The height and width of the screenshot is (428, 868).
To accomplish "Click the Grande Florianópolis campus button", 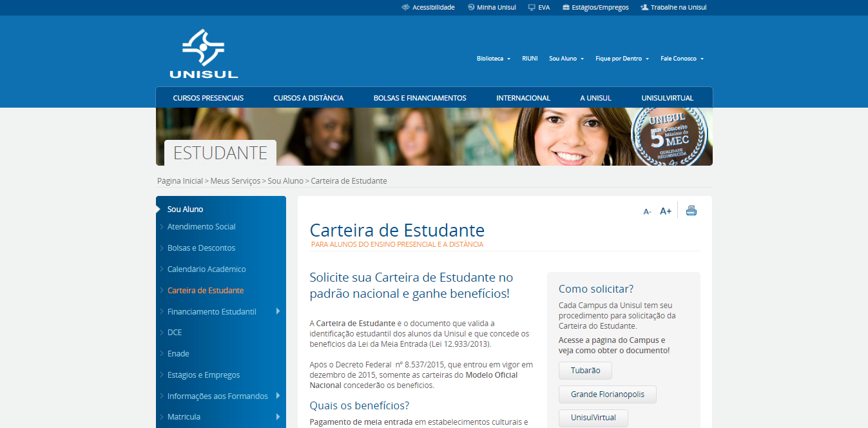I will 607,394.
